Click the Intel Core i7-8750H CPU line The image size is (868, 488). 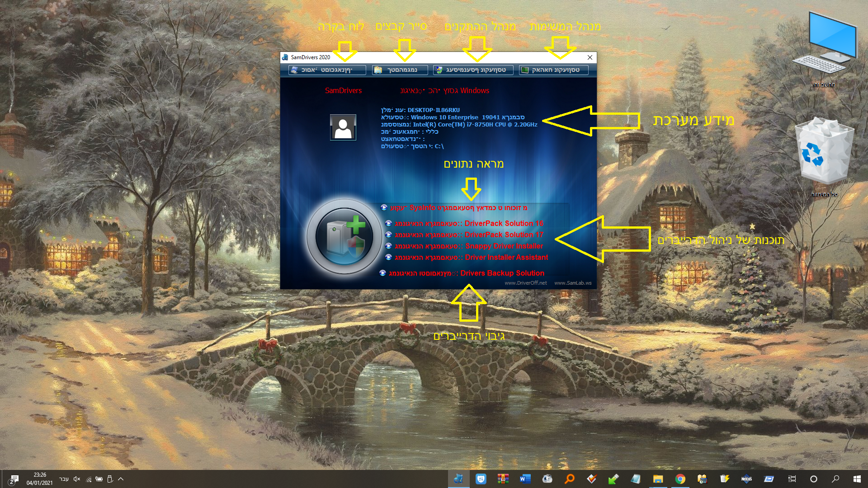pyautogui.click(x=459, y=124)
